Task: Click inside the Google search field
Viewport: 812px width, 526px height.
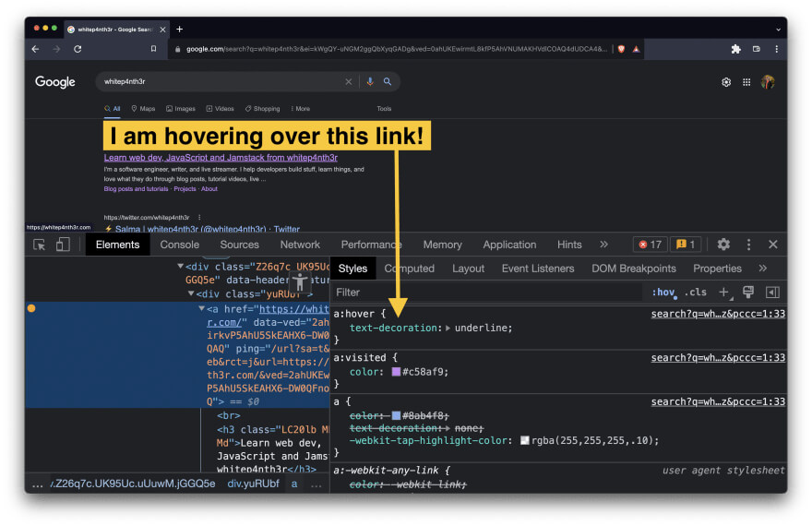Action: tap(222, 81)
